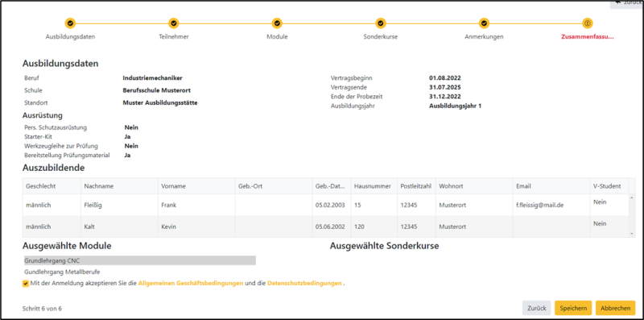Open the Allgemeinen Geschäftsbedingungen link
This screenshot has width=644, height=320.
[191, 284]
